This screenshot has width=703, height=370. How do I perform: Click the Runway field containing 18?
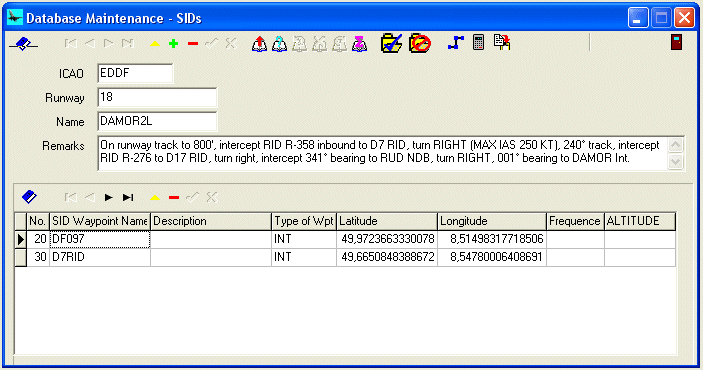(x=157, y=97)
